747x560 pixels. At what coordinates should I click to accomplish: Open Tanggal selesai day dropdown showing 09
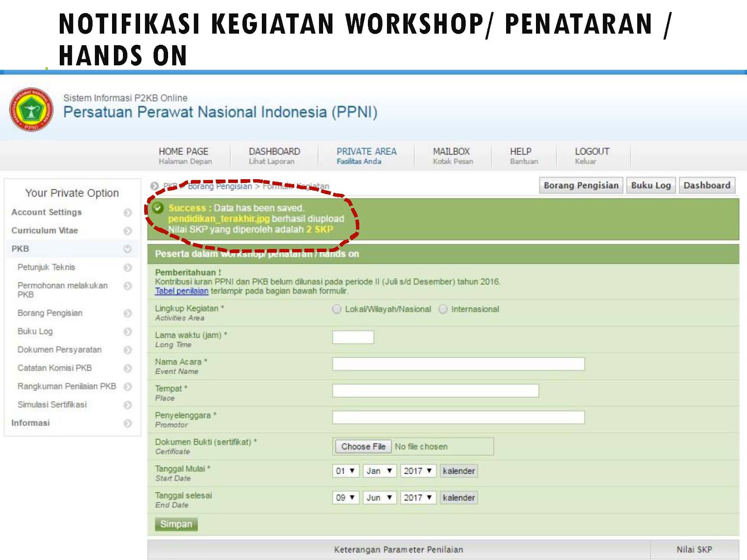tap(346, 497)
